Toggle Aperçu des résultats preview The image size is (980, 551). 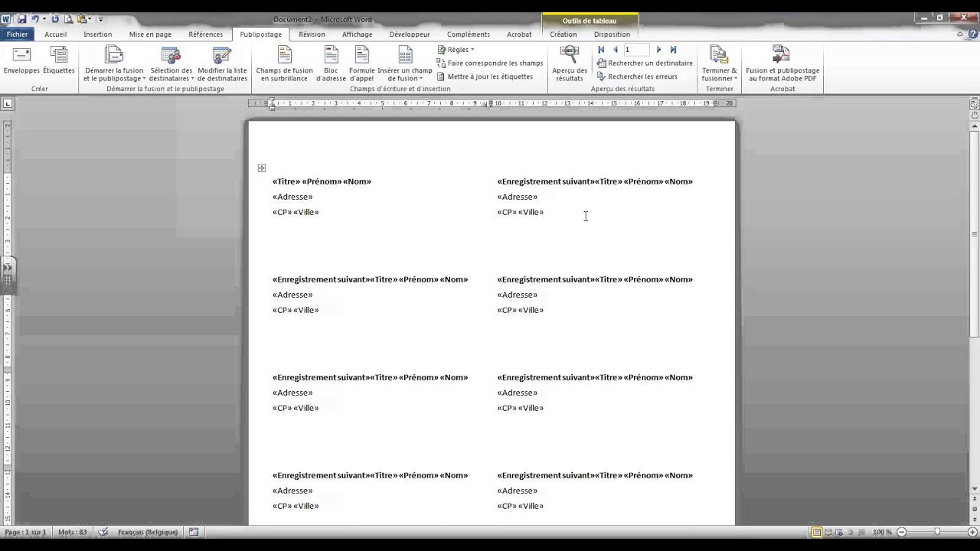tap(570, 64)
